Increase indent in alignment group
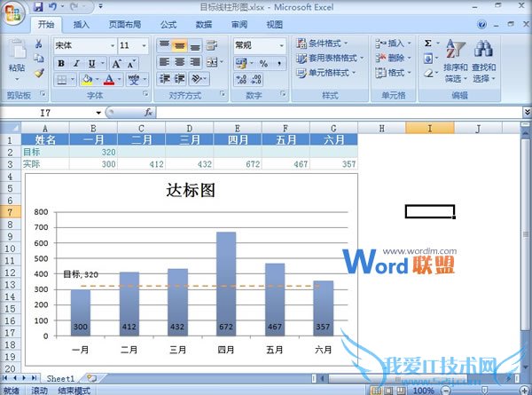This screenshot has height=395, width=532. click(x=179, y=79)
